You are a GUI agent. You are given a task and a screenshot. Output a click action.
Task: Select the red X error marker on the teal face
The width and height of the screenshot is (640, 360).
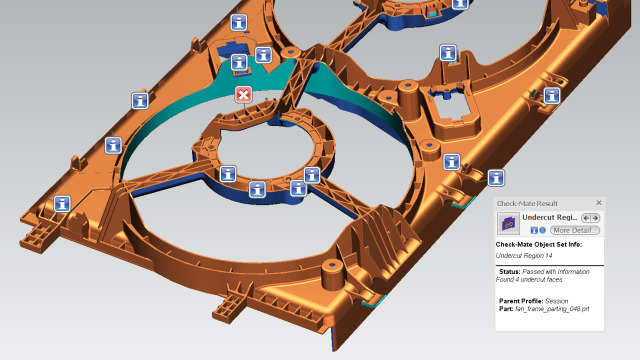point(243,95)
